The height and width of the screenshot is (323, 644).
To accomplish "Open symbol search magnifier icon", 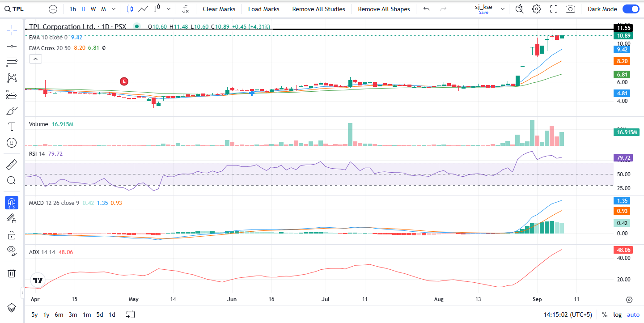I will pos(7,9).
